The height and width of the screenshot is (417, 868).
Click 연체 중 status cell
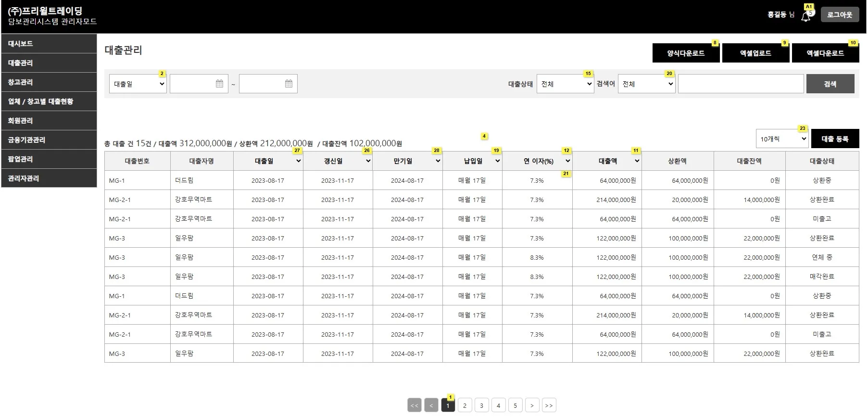coord(822,257)
